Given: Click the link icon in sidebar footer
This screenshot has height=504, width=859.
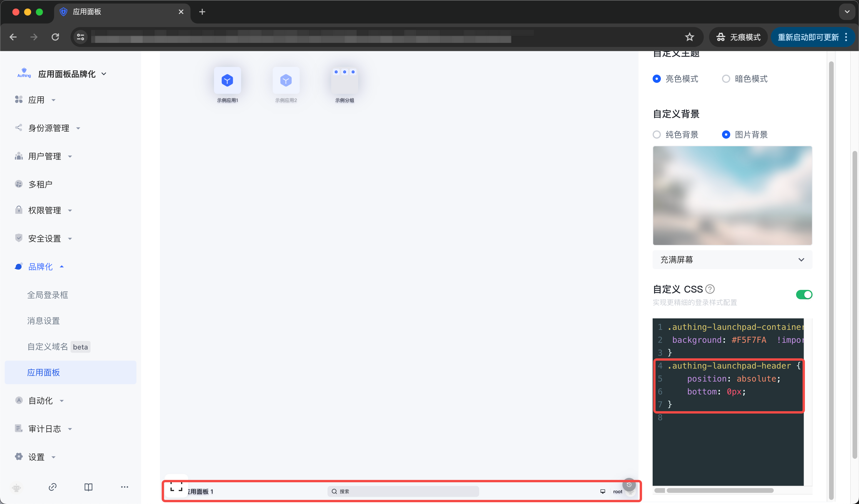Looking at the screenshot, I should [x=53, y=487].
